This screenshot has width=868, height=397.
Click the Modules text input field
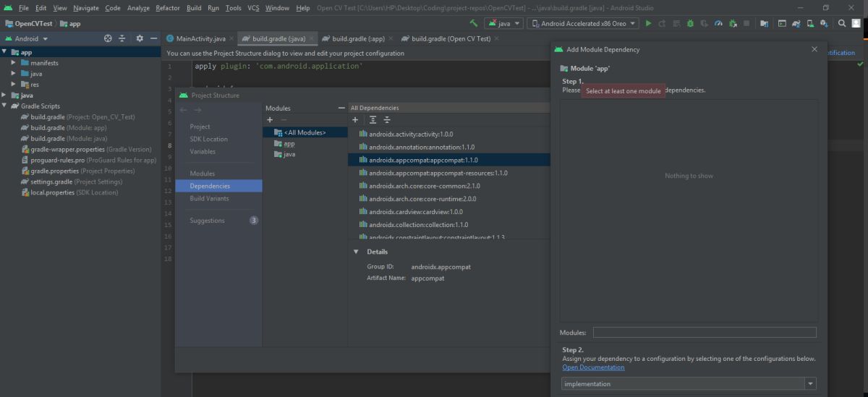pos(705,333)
